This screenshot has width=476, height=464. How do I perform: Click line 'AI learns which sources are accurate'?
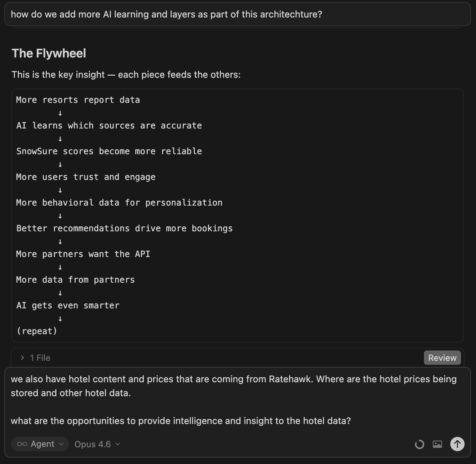pos(109,126)
